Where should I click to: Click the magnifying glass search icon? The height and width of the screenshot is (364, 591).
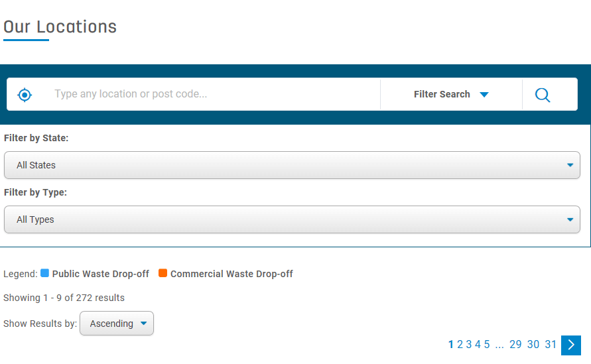point(543,95)
